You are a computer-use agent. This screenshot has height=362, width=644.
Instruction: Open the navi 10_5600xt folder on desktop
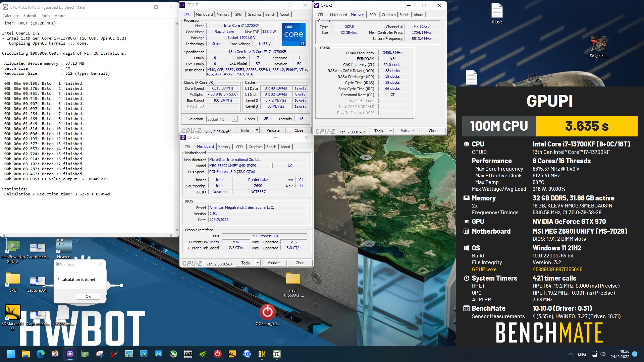(x=293, y=285)
